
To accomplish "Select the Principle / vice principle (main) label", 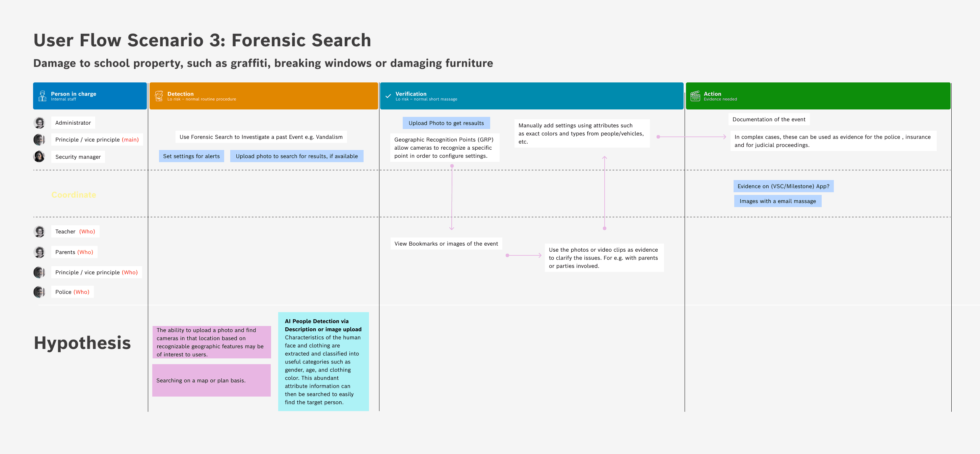I will pyautogui.click(x=97, y=140).
